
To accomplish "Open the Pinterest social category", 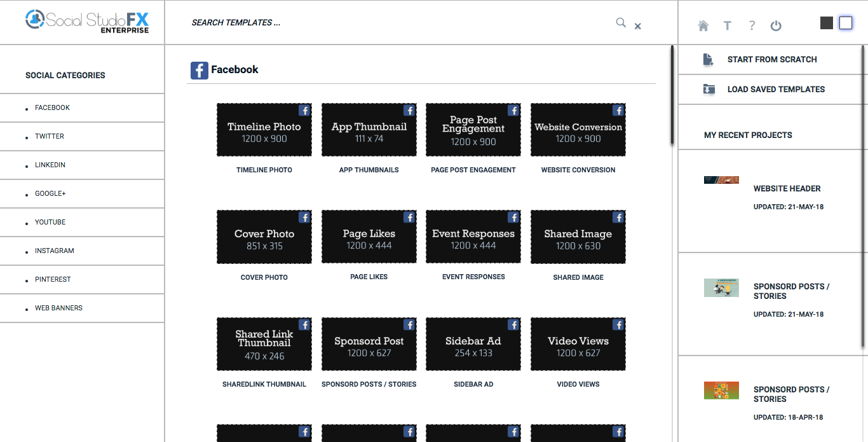I will pos(82,280).
